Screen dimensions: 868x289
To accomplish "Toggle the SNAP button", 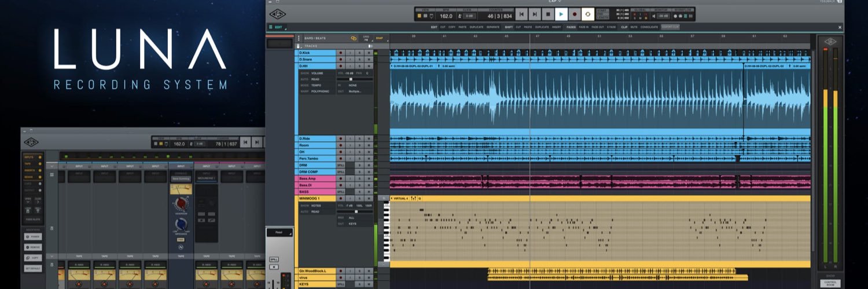I will [380, 38].
